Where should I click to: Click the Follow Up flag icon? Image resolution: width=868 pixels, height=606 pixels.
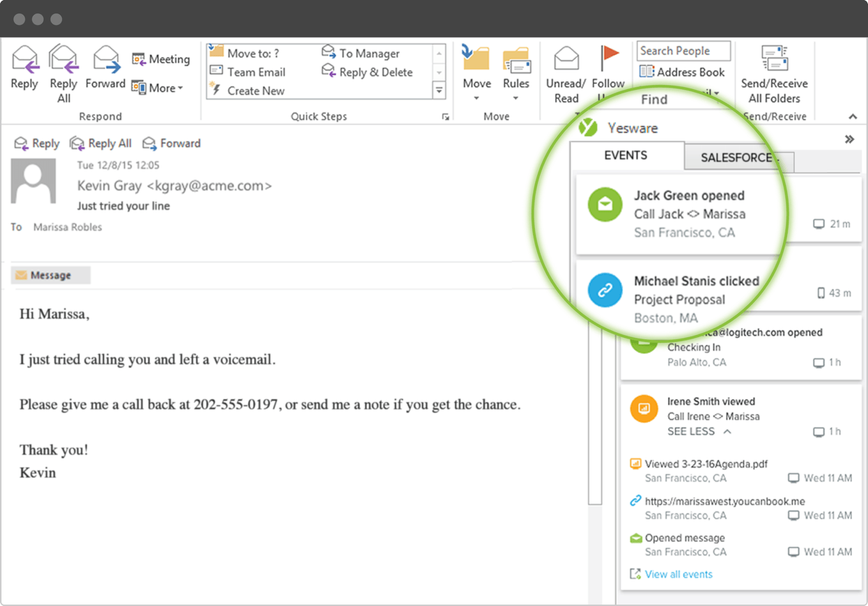click(x=609, y=59)
